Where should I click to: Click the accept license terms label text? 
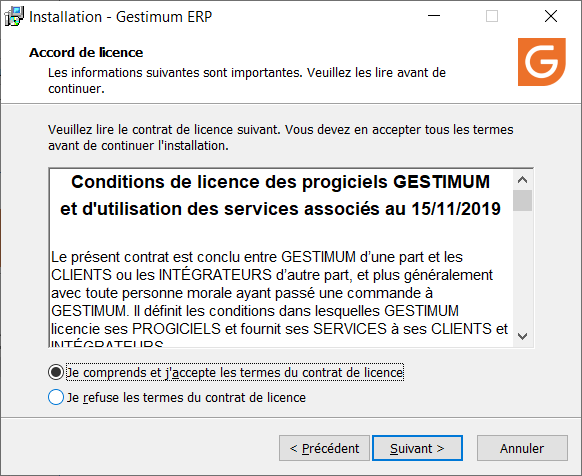pyautogui.click(x=235, y=372)
